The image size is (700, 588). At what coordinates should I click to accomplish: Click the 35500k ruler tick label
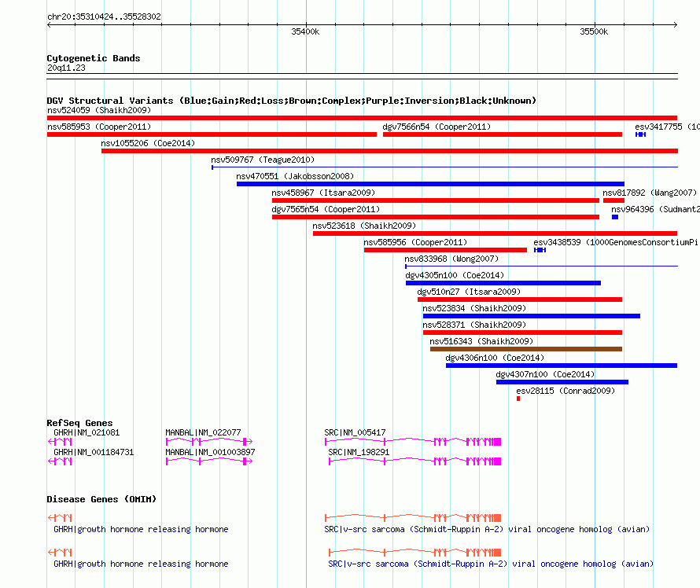(594, 31)
